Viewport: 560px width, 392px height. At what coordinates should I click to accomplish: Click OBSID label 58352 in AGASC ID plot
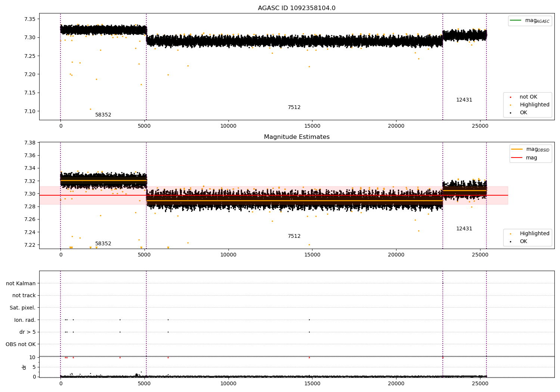103,115
